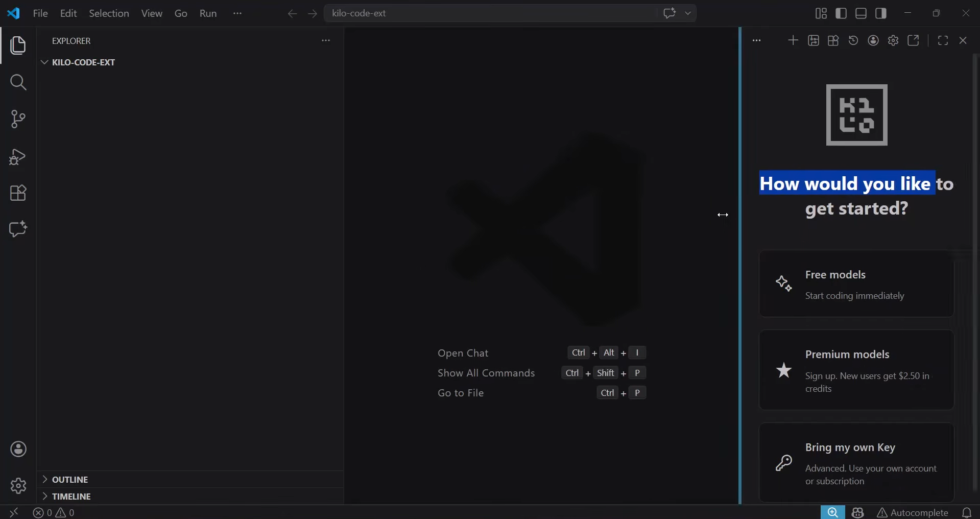This screenshot has height=519, width=980.
Task: Open the Kilo profile icon
Action: pyautogui.click(x=873, y=40)
